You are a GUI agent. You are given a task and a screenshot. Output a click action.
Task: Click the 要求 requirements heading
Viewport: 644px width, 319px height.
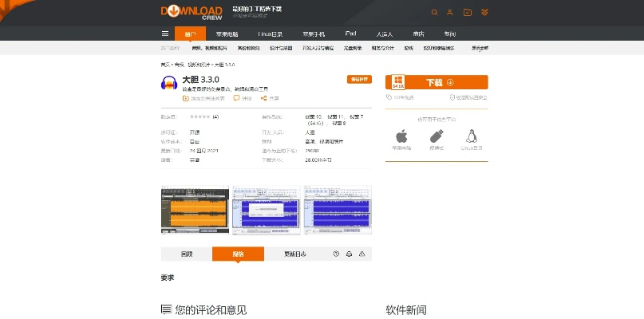(167, 278)
